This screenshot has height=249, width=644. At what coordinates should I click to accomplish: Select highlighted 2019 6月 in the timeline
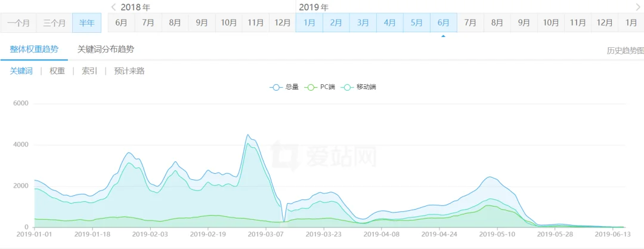[444, 23]
